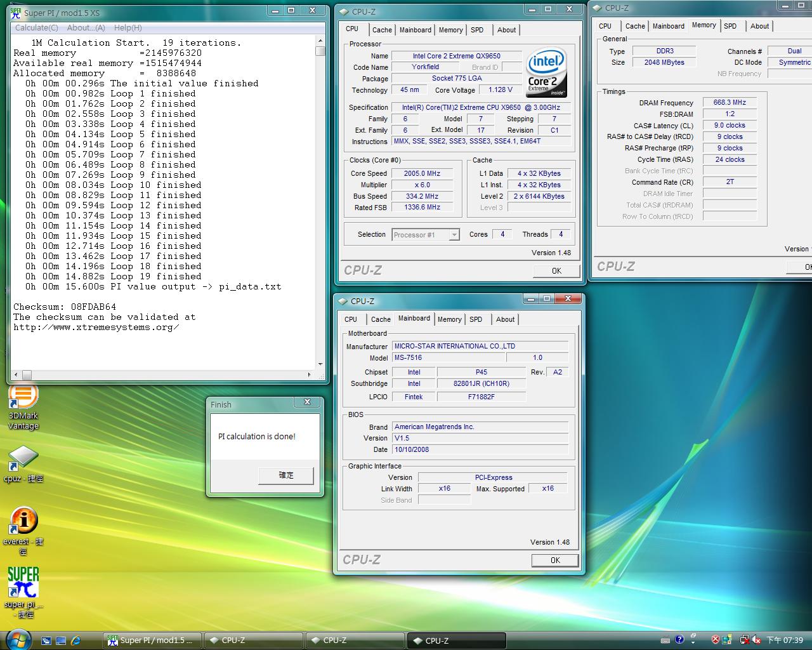Click the Core Speed value 2005.0 MHz
Viewport: 812px width, 650px height.
pos(422,173)
